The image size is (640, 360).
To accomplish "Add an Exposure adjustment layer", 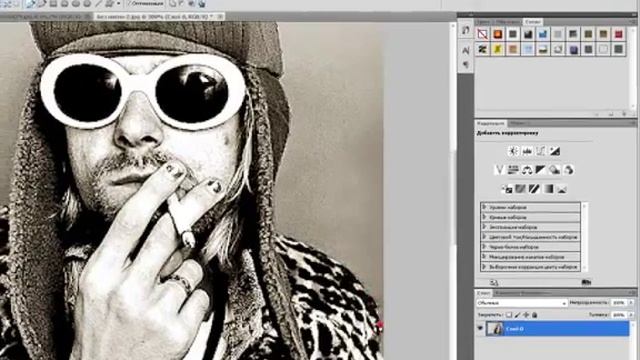I will tap(555, 151).
